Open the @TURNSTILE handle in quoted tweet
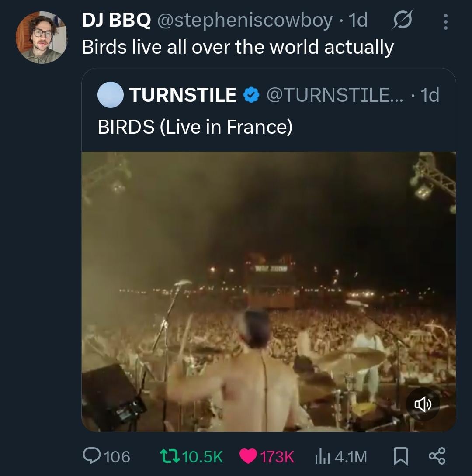 (330, 95)
